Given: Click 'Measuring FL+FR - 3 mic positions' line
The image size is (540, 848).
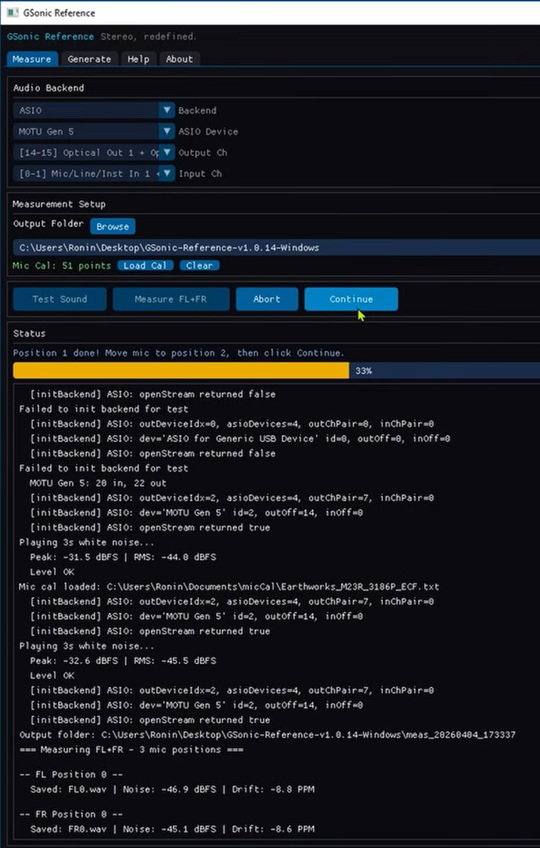Looking at the screenshot, I should click(131, 750).
